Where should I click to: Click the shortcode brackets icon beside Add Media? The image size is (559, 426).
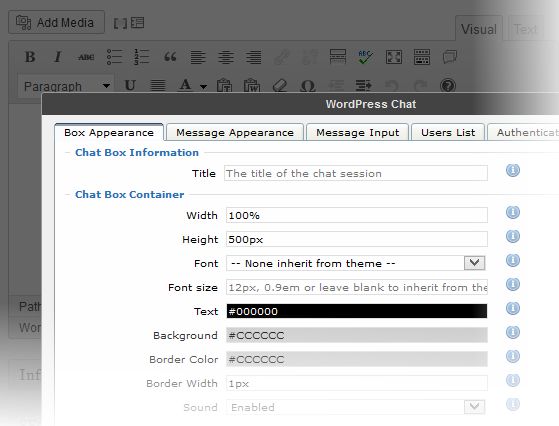120,24
